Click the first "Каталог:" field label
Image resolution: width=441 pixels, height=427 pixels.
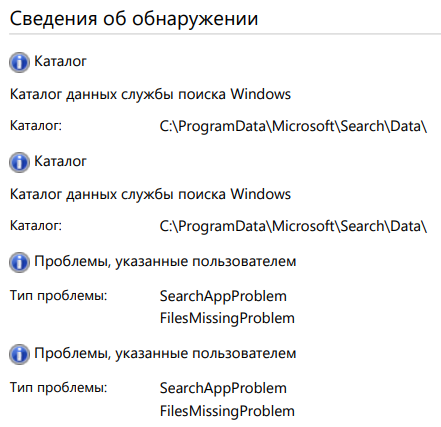[x=36, y=126]
